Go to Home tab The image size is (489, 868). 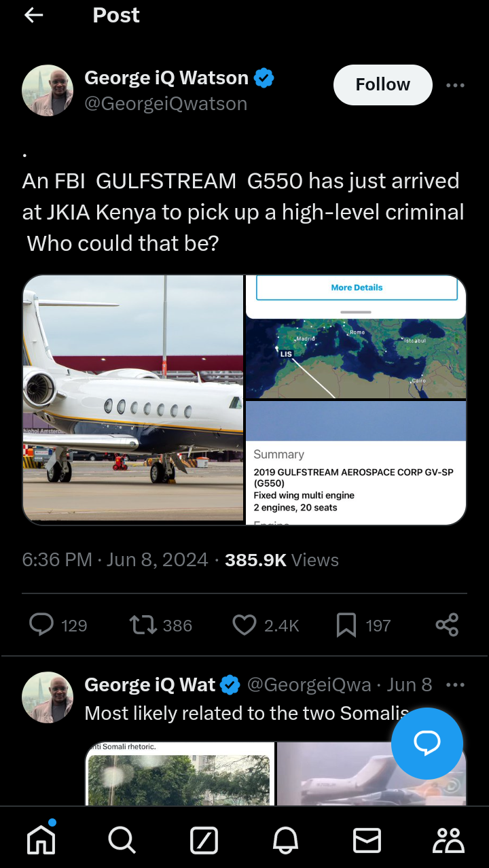click(41, 841)
